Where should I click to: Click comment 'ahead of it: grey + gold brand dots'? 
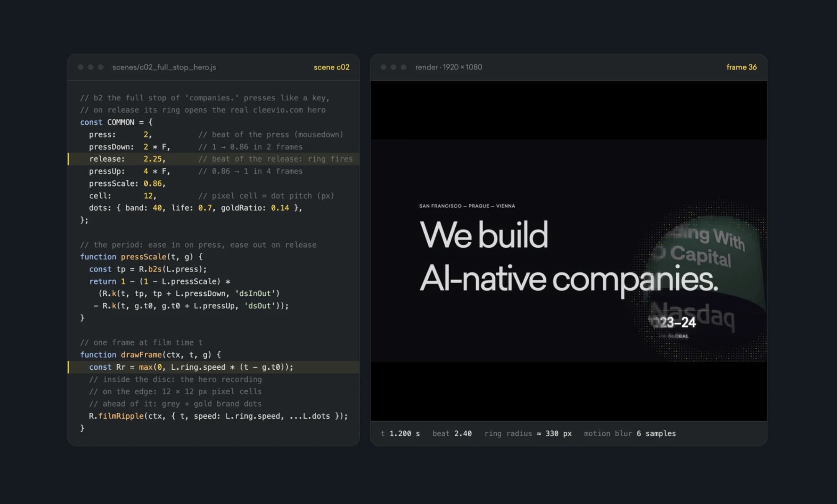175,404
